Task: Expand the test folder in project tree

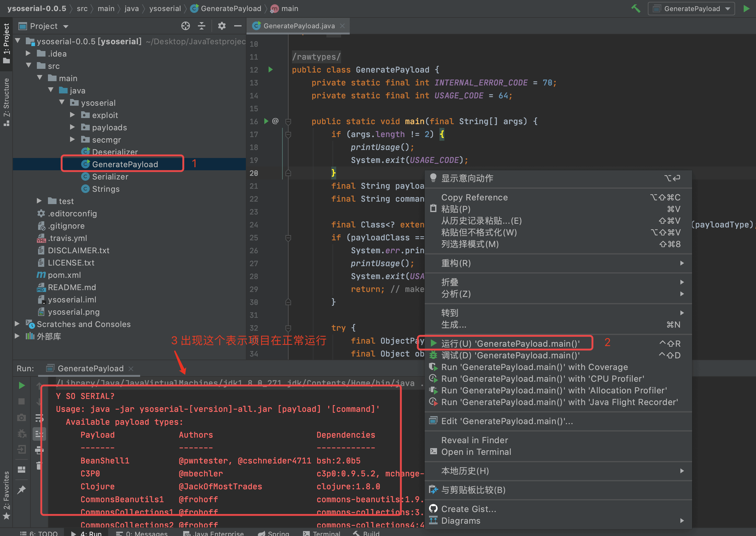Action: point(39,201)
